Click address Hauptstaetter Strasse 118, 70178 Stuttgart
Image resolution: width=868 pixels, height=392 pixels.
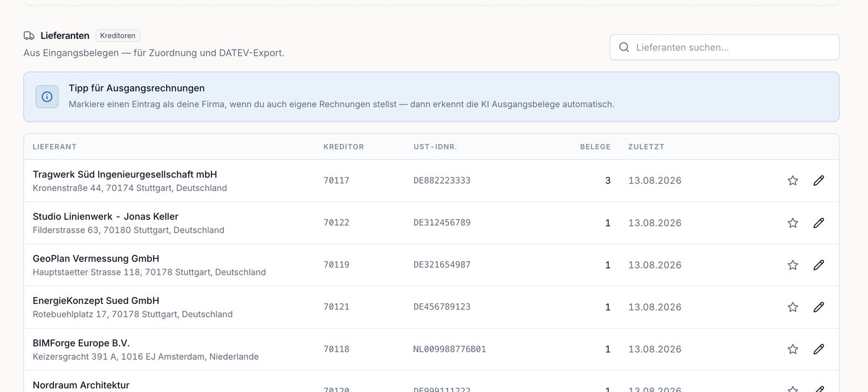click(x=149, y=272)
